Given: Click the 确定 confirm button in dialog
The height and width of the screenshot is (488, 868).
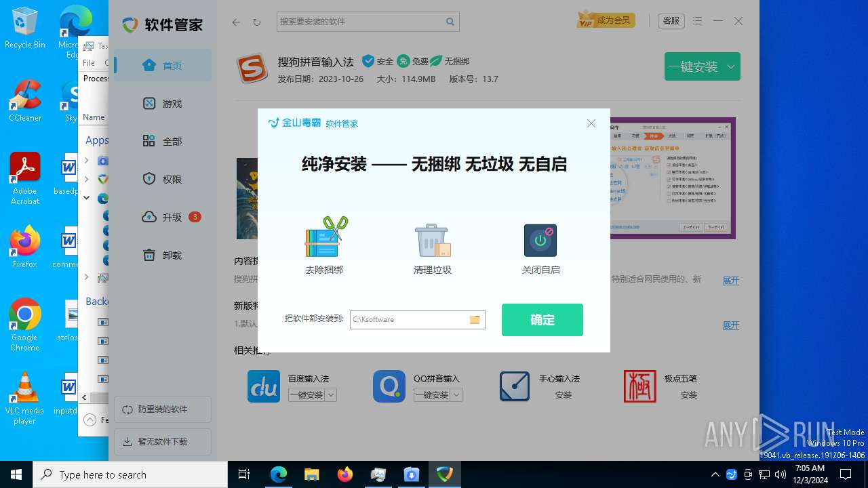Looking at the screenshot, I should [542, 320].
